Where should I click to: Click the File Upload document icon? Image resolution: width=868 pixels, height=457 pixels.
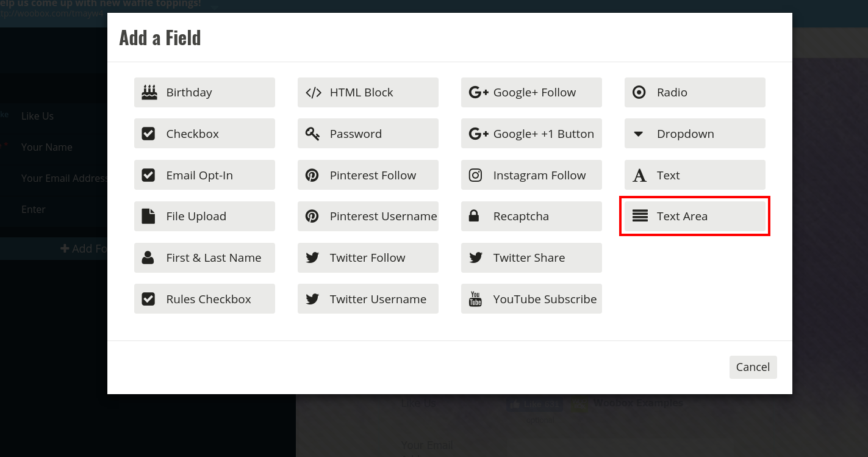click(x=148, y=216)
